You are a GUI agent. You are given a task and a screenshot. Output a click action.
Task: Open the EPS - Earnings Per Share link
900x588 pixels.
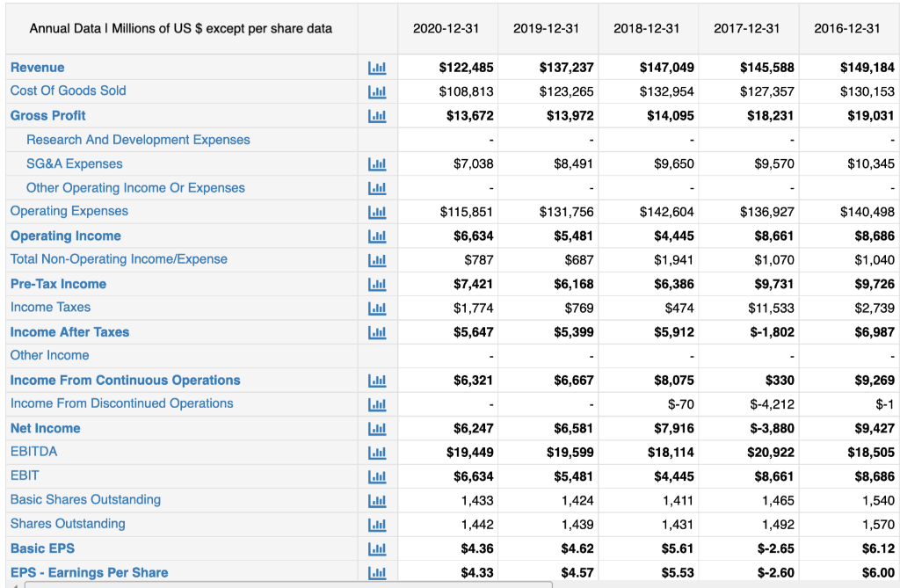(x=88, y=572)
